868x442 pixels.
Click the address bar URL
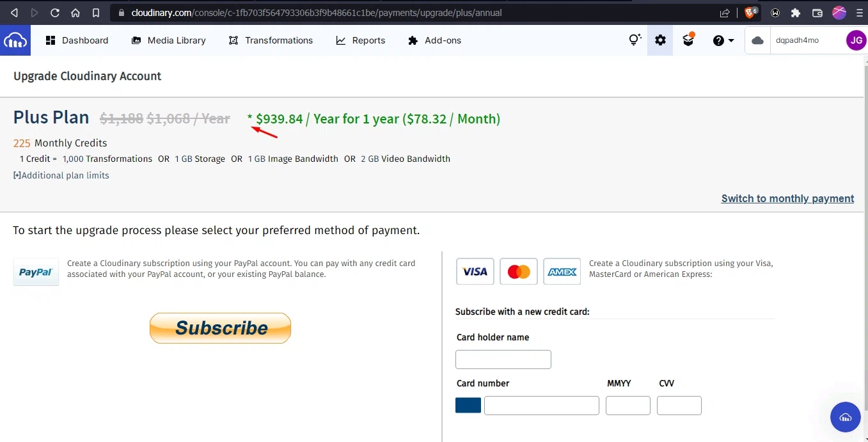(x=316, y=13)
